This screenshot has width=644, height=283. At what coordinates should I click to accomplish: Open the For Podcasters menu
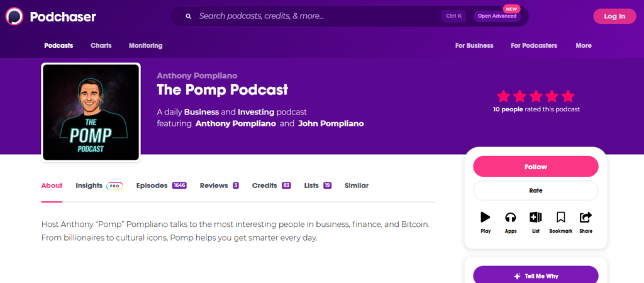[534, 45]
